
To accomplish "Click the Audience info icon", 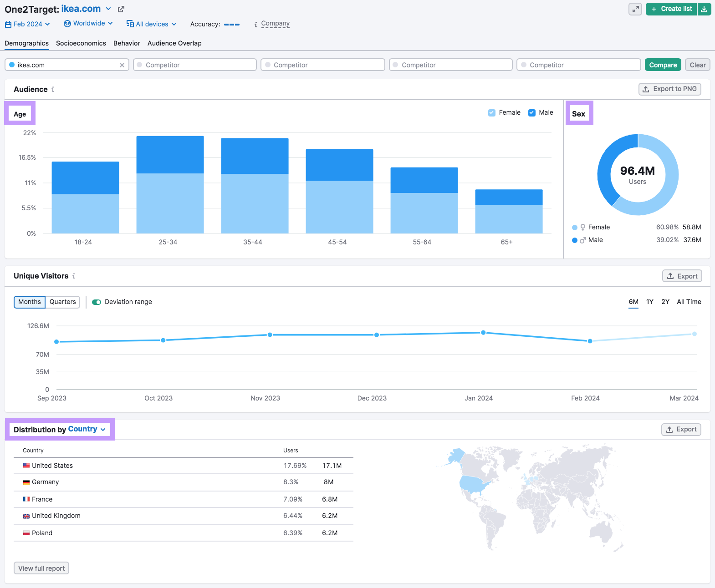I will [x=53, y=89].
